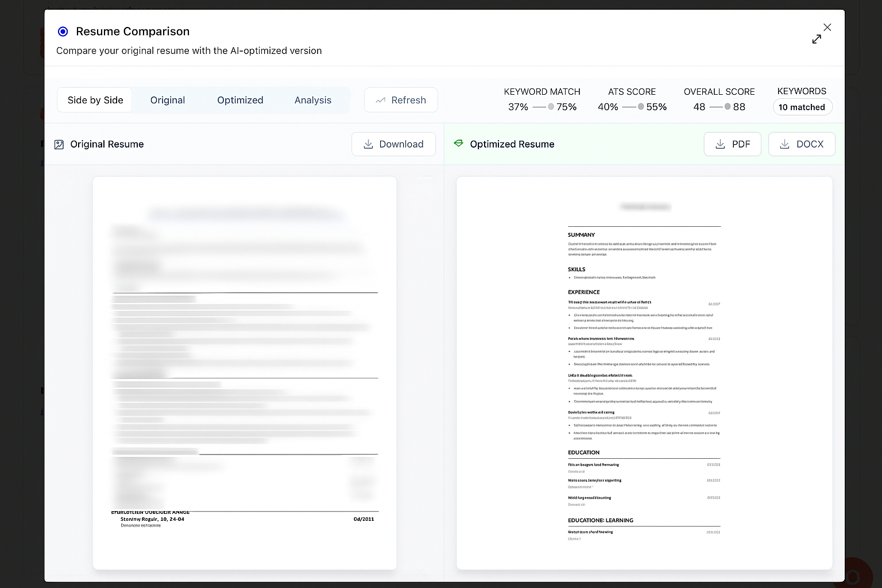Refresh the comparison scores
The height and width of the screenshot is (588, 882).
click(401, 100)
